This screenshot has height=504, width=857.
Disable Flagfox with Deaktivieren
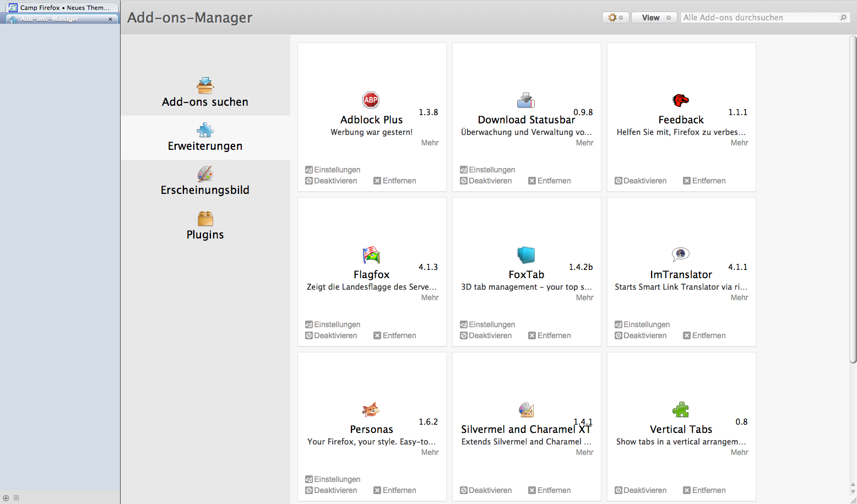pyautogui.click(x=331, y=335)
